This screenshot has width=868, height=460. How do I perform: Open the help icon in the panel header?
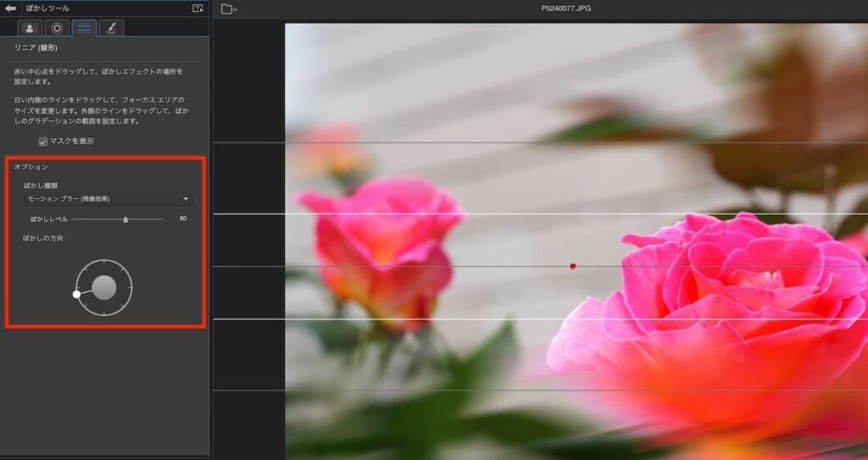198,8
